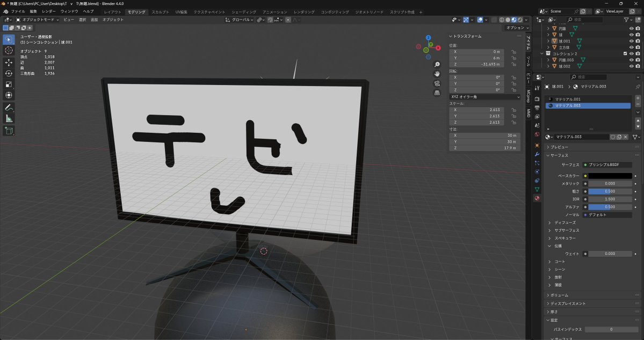Adjust the アルファ slider
The image size is (644, 340).
610,207
